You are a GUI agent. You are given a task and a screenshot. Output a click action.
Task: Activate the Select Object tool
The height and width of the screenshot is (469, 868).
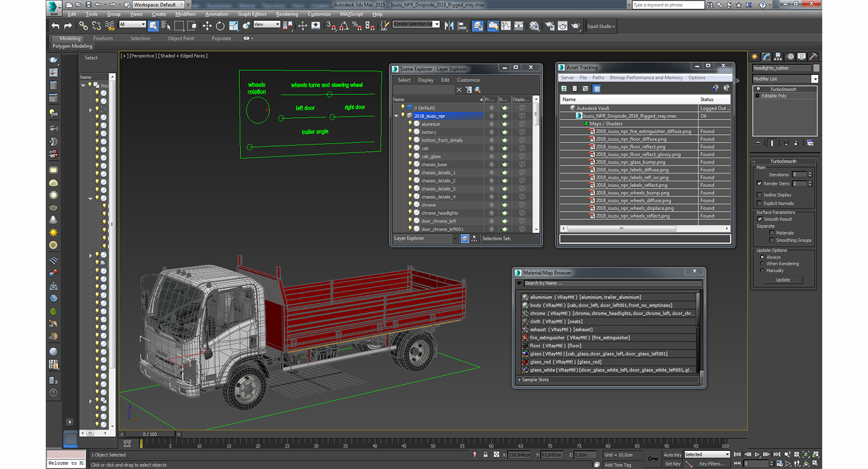[x=153, y=26]
